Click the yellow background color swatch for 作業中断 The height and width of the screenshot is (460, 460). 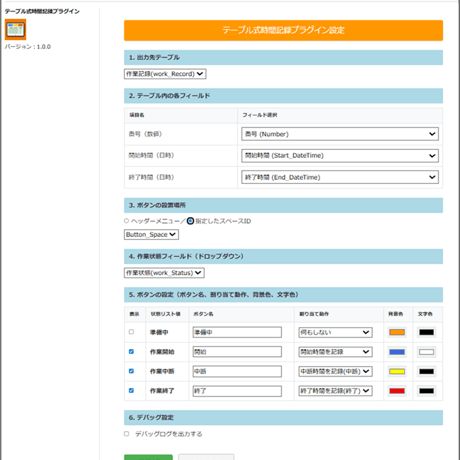(397, 371)
